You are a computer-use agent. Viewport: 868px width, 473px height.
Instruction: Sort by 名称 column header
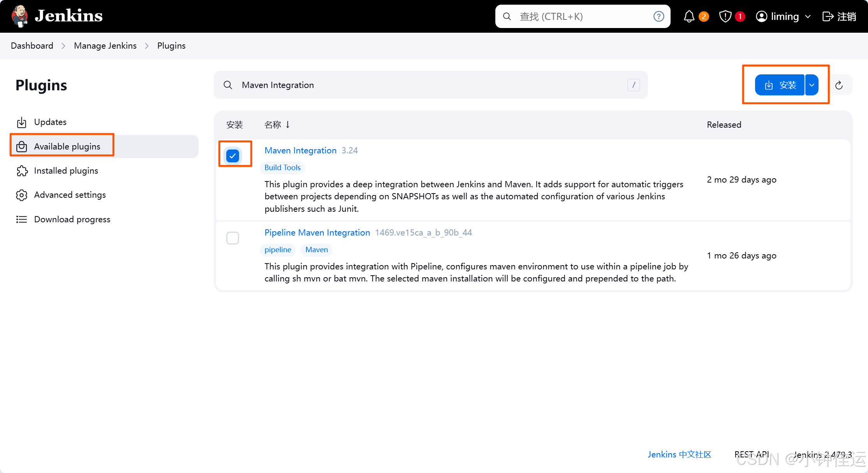point(277,125)
